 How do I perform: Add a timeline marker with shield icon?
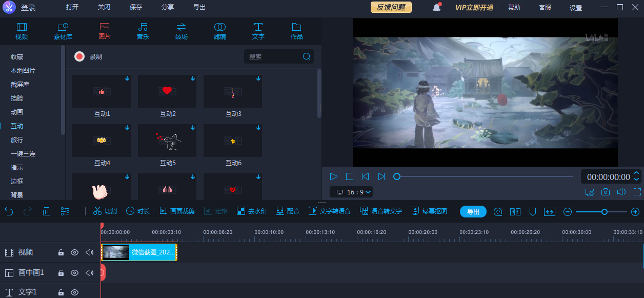click(x=533, y=212)
